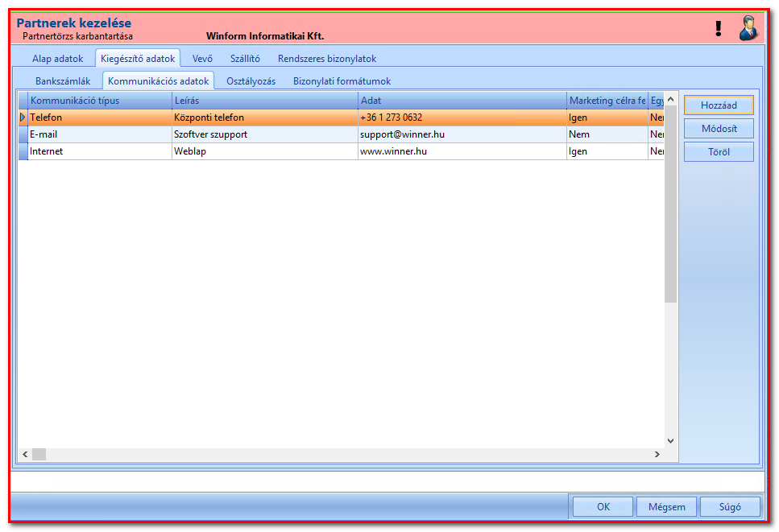Image resolution: width=779 pixels, height=532 pixels.
Task: Click the Töröl button
Action: coord(719,152)
